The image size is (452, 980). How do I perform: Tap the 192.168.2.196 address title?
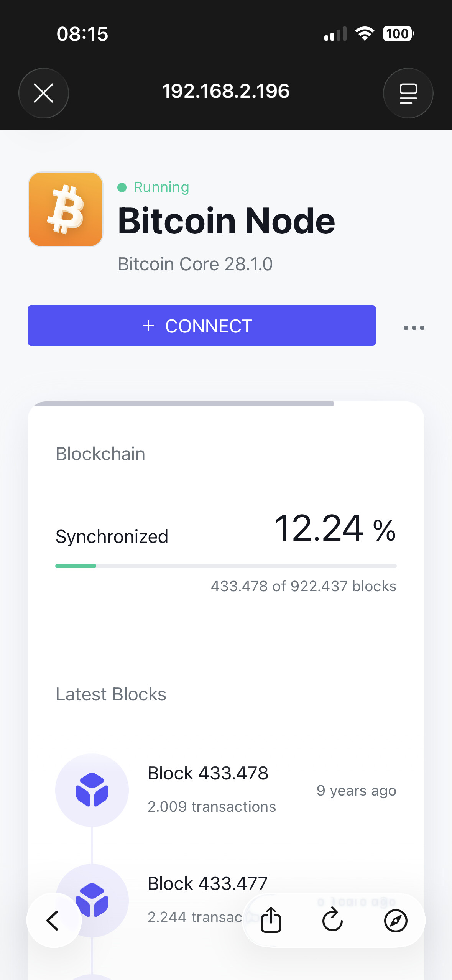pos(226,91)
